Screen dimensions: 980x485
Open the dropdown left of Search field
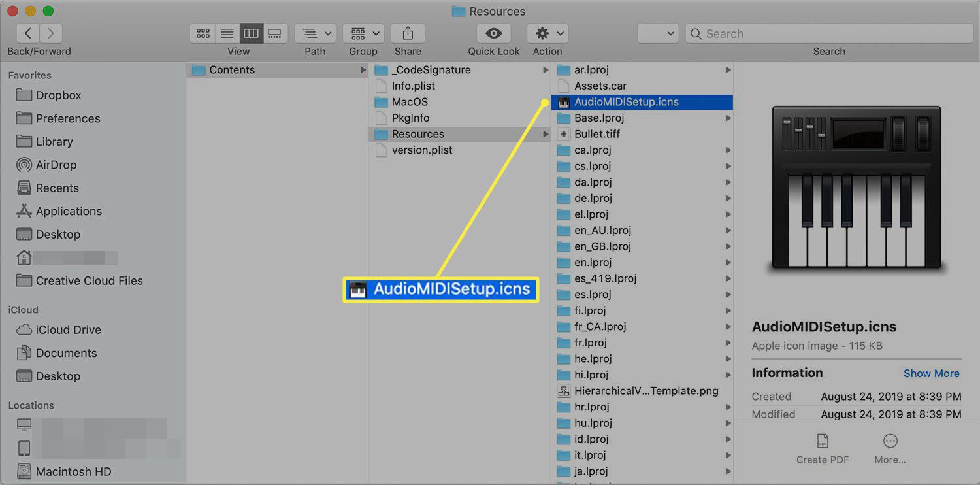[658, 33]
